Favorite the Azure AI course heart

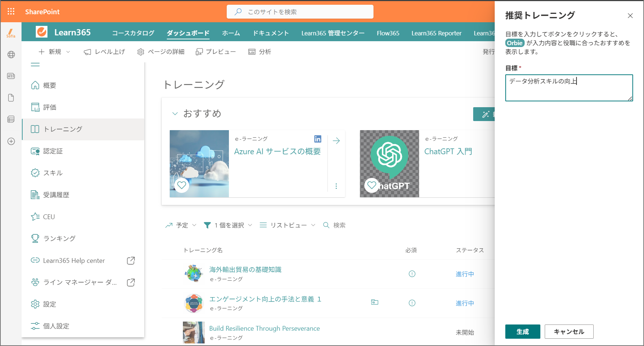[181, 185]
